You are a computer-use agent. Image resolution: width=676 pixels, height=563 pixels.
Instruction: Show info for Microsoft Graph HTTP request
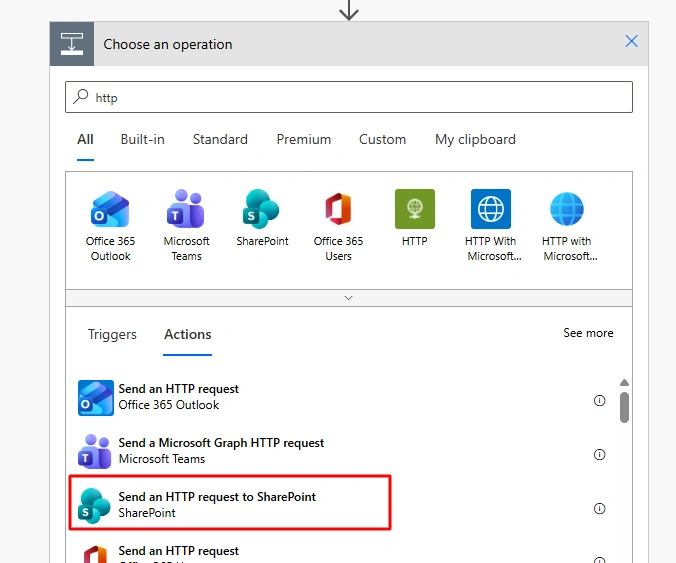(599, 454)
